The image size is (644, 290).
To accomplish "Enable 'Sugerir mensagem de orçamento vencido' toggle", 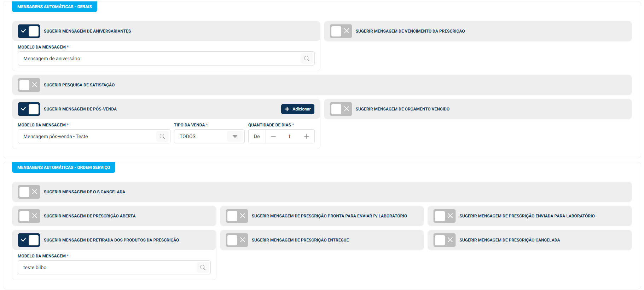I will pos(341,109).
